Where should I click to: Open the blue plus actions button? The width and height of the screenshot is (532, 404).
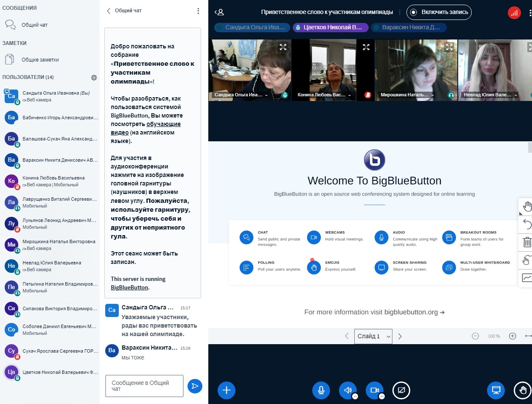pyautogui.click(x=227, y=390)
